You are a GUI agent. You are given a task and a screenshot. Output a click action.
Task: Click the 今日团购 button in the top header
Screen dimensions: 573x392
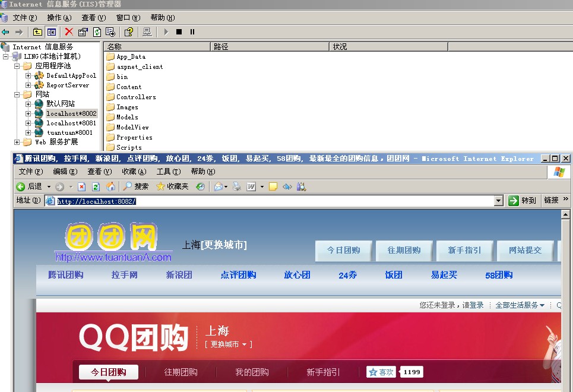click(x=344, y=251)
